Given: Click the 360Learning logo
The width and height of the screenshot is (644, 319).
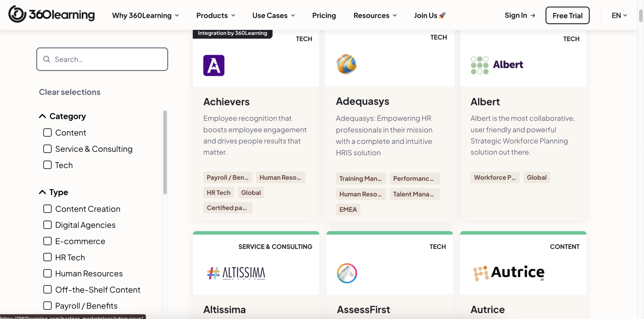Looking at the screenshot, I should pyautogui.click(x=52, y=14).
